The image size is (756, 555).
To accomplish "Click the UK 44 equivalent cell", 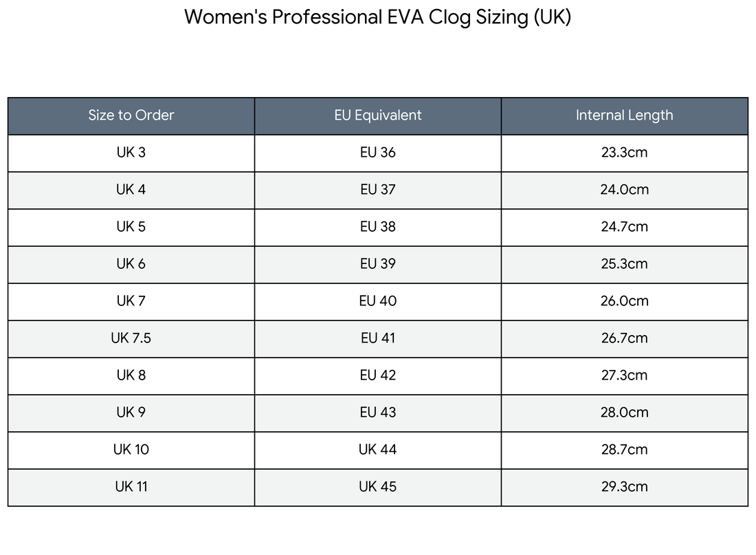I will [378, 450].
